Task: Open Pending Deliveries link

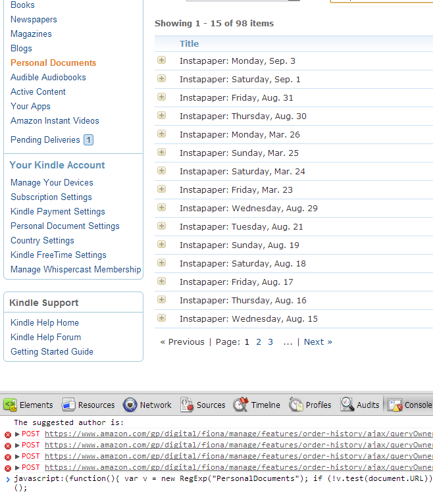Action: (x=45, y=140)
